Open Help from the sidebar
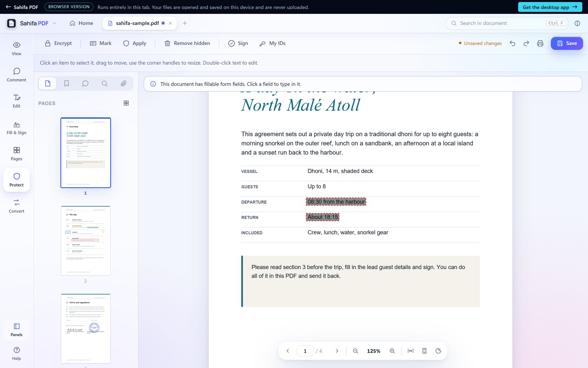Image resolution: width=588 pixels, height=368 pixels. (16, 353)
